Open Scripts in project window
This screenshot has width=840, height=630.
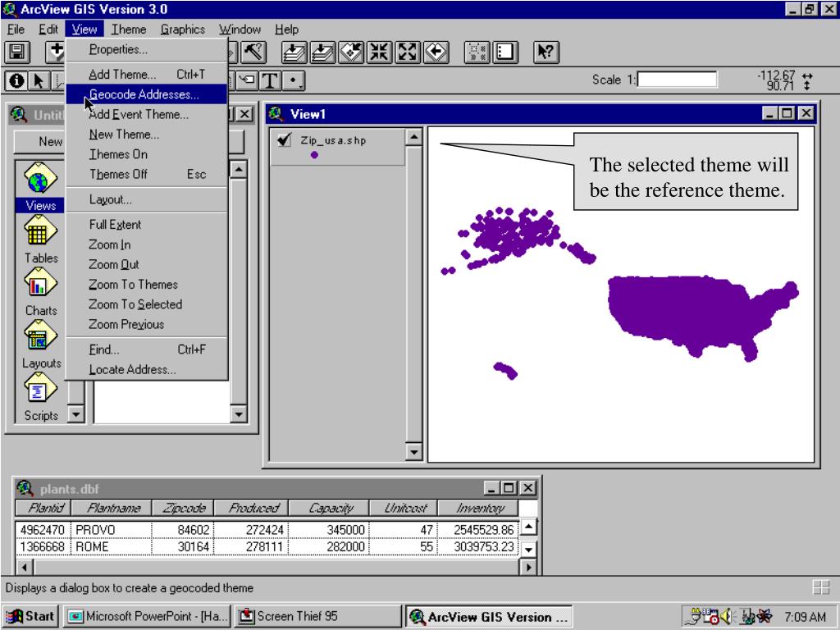40,396
